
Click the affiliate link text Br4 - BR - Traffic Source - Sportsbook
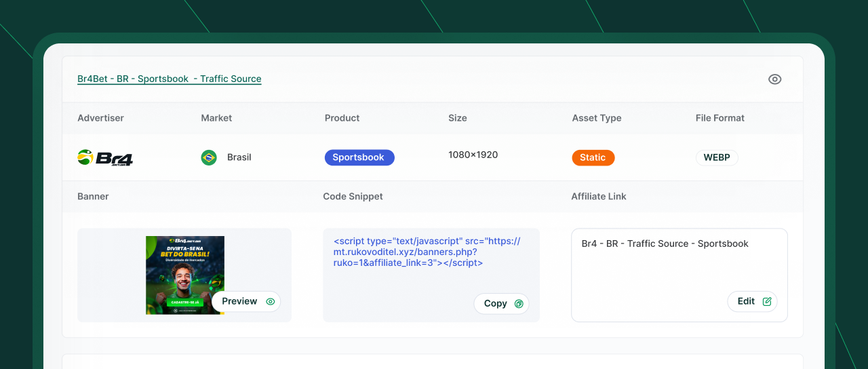665,244
